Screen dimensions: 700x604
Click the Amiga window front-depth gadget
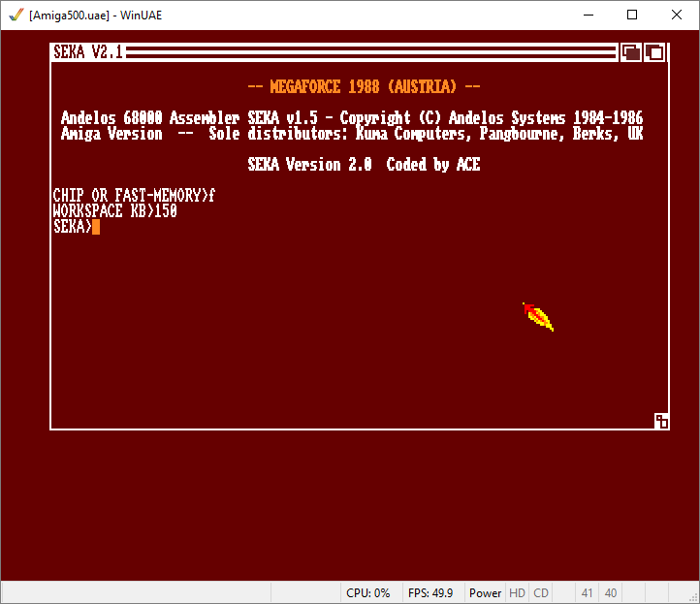coord(654,52)
